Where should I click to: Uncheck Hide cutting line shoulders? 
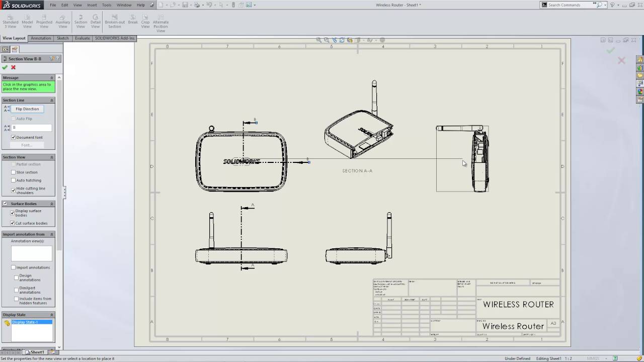click(14, 190)
